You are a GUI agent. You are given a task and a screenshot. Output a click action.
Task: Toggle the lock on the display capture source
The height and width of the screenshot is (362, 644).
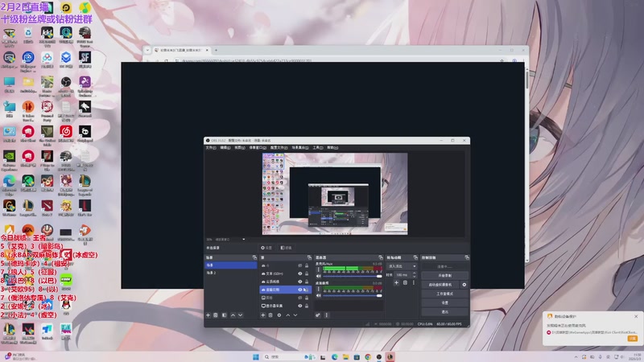(307, 306)
